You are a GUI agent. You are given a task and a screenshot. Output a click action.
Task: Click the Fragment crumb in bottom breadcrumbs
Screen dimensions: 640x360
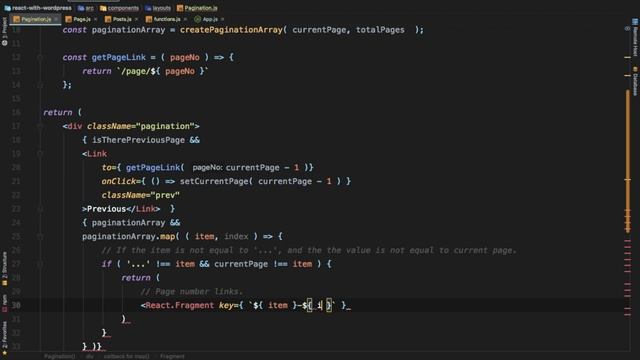[x=172, y=356]
